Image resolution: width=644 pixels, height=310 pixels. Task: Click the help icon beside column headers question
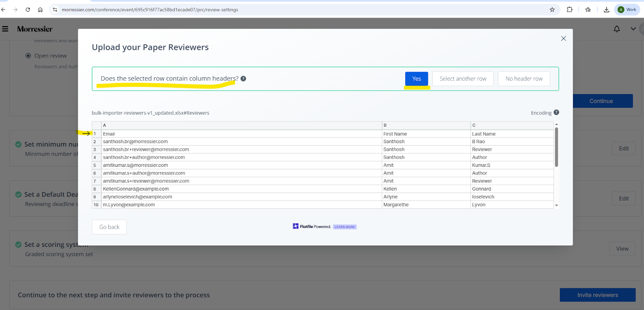pos(243,79)
